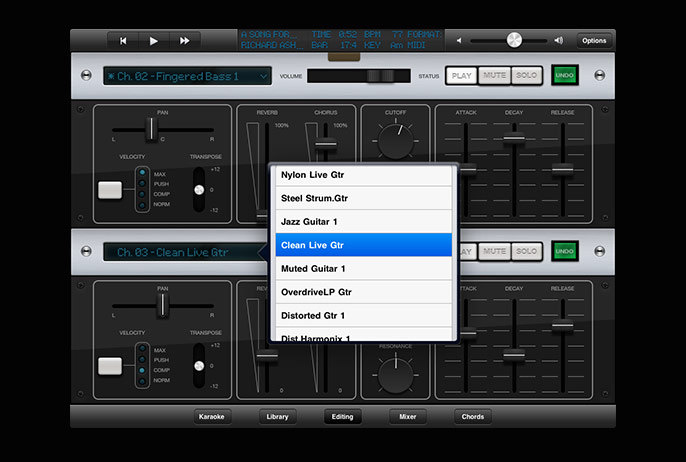Switch to the Mixer tab

click(x=408, y=416)
